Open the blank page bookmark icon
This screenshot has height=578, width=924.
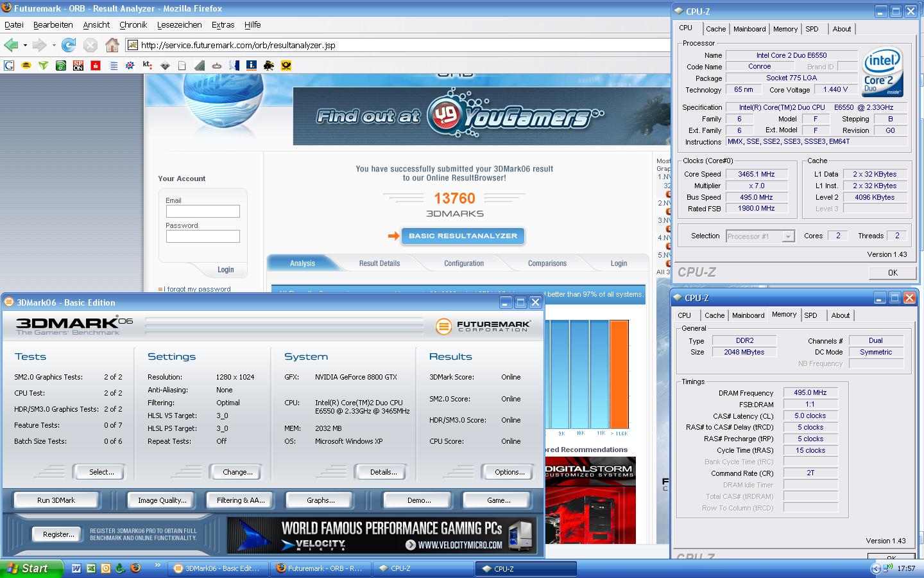[x=182, y=65]
